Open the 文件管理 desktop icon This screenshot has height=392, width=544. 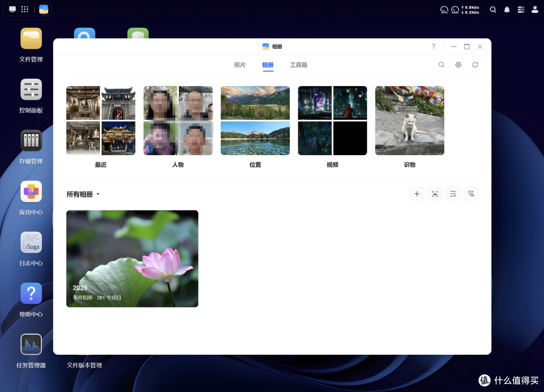point(31,38)
